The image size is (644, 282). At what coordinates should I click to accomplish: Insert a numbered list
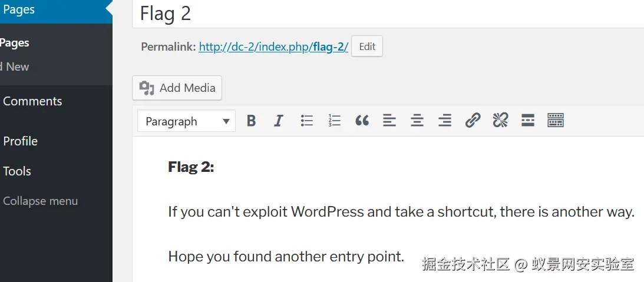click(x=334, y=121)
